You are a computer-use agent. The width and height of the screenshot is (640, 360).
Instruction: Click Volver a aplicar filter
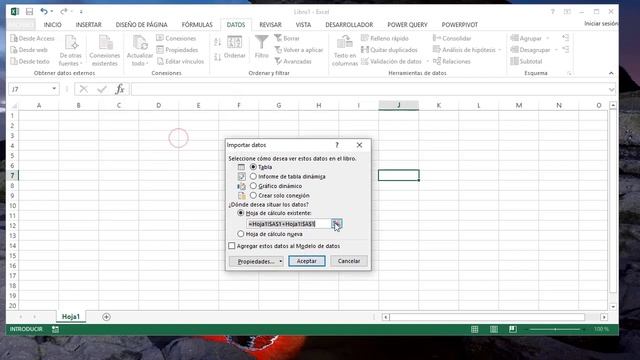point(299,50)
